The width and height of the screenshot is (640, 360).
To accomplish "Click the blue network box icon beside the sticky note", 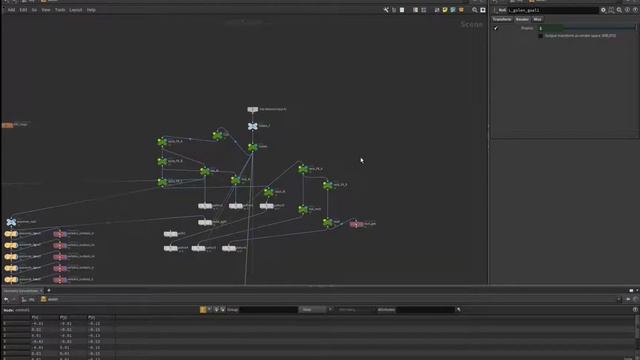I will (x=453, y=10).
